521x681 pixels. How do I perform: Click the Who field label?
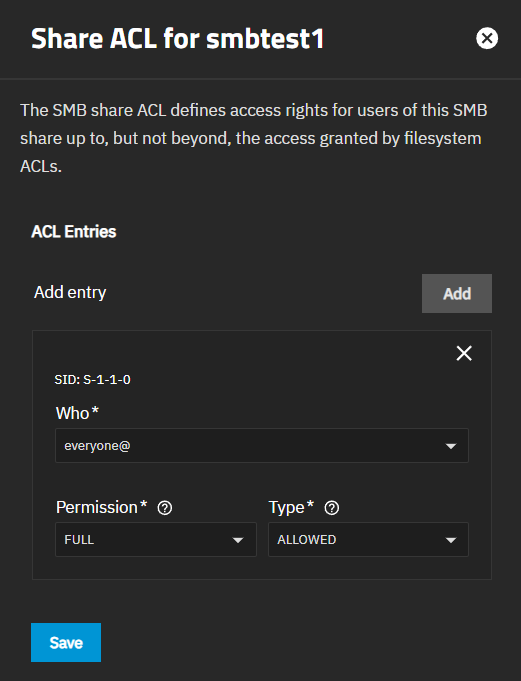click(x=77, y=413)
